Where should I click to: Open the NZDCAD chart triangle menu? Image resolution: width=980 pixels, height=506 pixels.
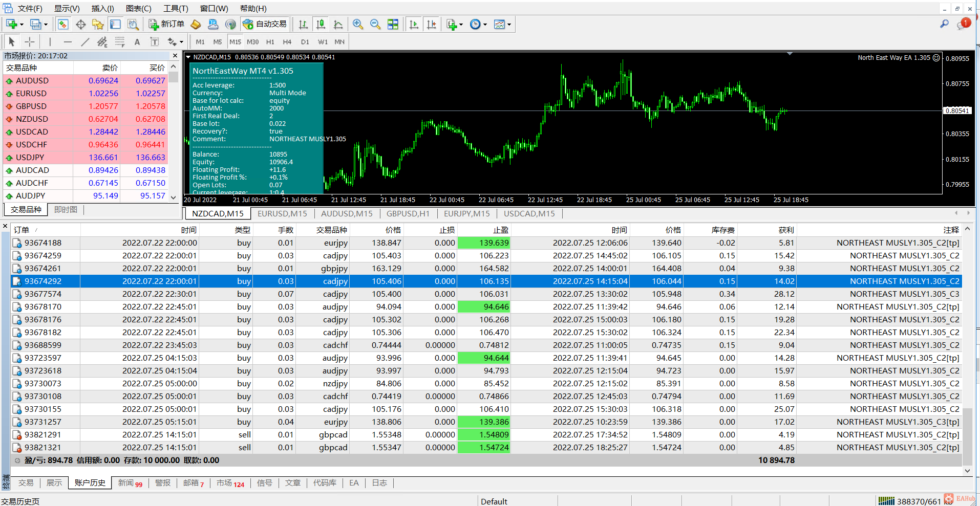coord(188,57)
